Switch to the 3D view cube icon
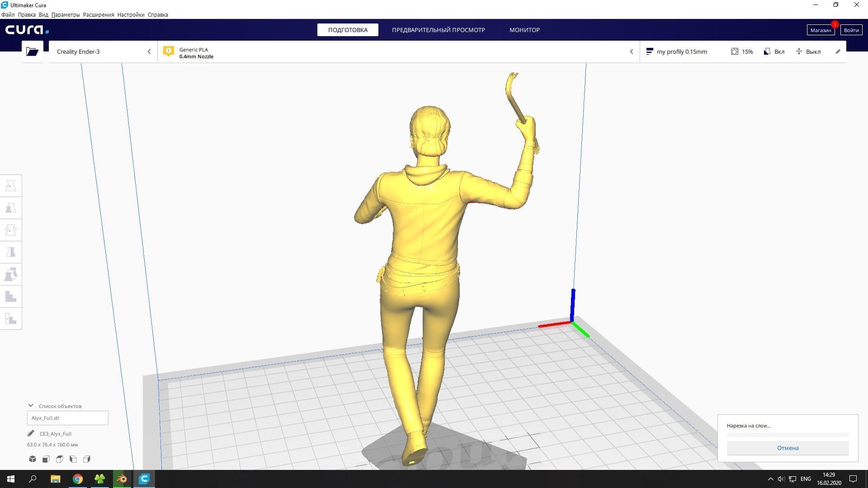 pos(33,459)
